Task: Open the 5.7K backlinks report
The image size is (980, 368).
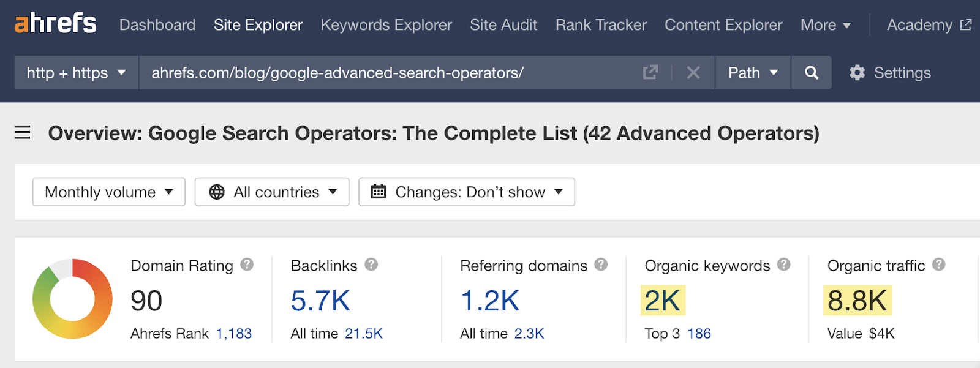Action: click(320, 301)
